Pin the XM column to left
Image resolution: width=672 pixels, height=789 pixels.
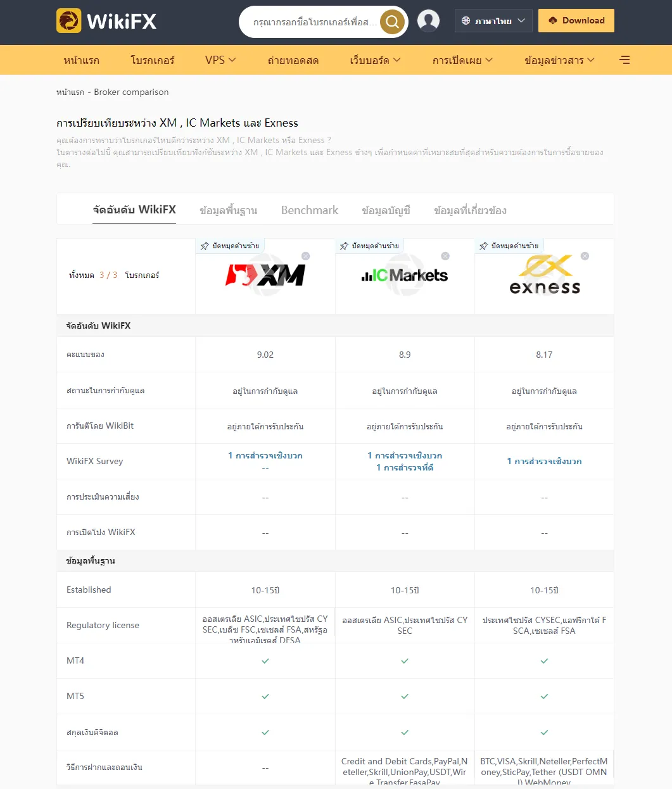pyautogui.click(x=230, y=246)
